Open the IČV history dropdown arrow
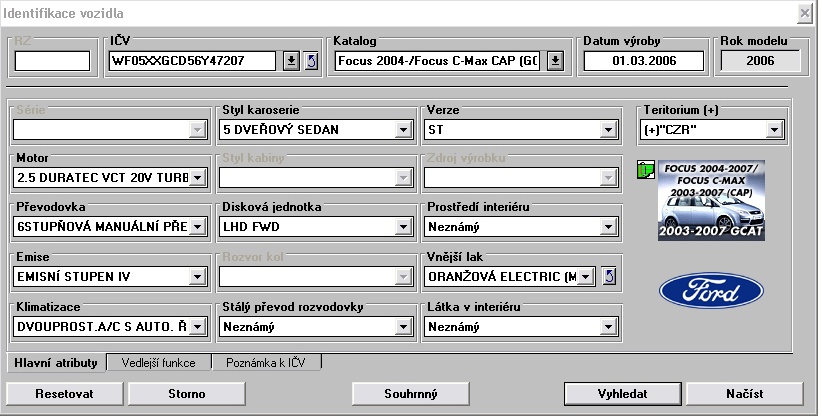The height and width of the screenshot is (419, 822). pyautogui.click(x=290, y=61)
